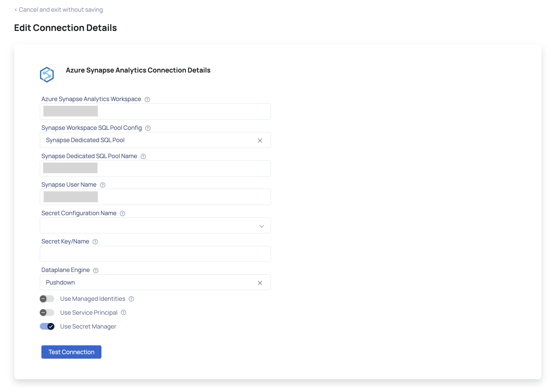Click the Use Managed Identities label

point(93,299)
